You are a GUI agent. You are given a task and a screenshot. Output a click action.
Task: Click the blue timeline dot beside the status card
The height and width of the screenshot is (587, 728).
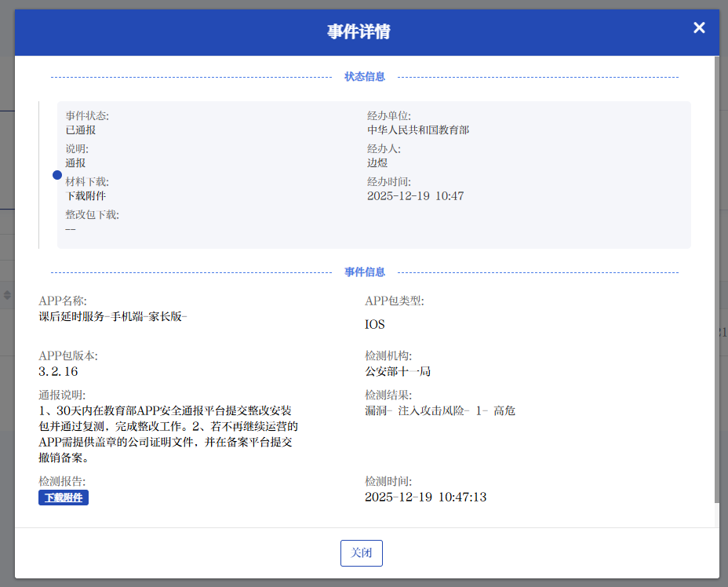click(57, 175)
